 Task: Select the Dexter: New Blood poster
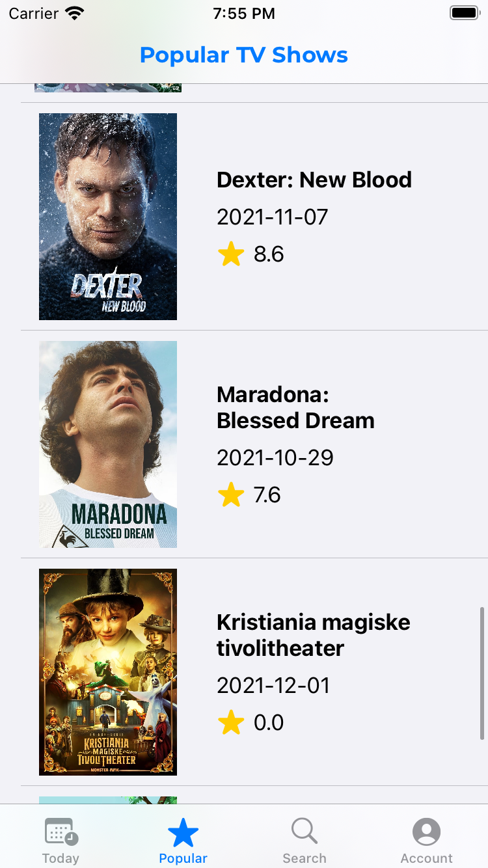pos(108,217)
